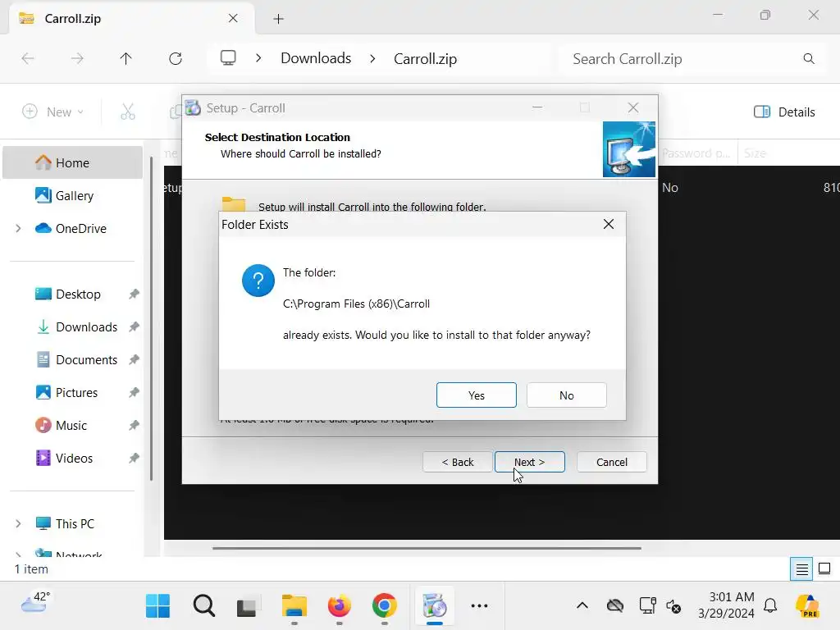The width and height of the screenshot is (840, 630).
Task: Open the Windows Start menu
Action: click(x=158, y=606)
